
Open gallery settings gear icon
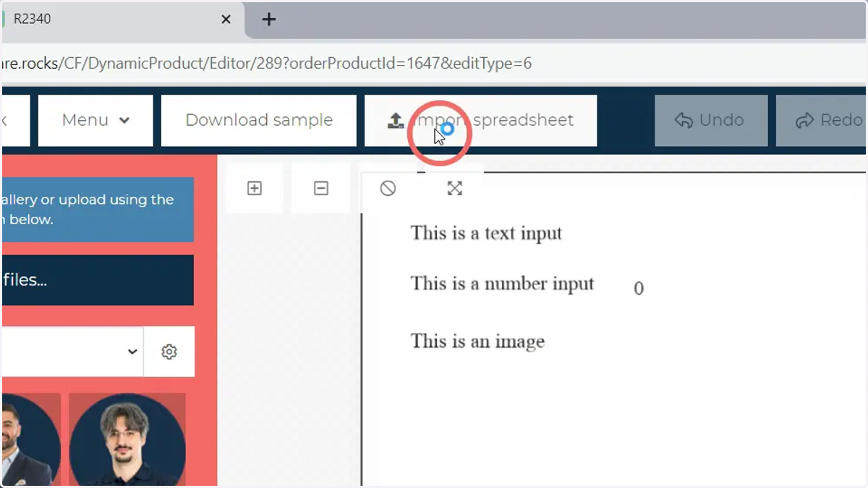(169, 351)
